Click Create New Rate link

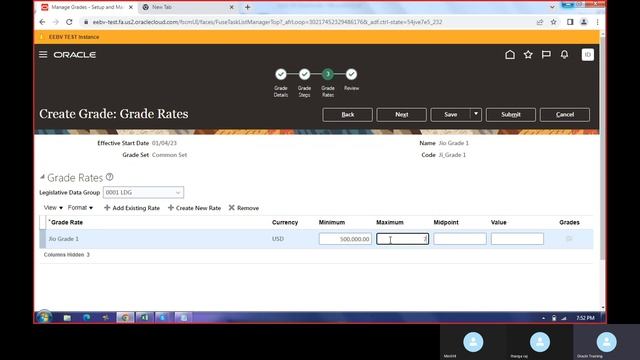pyautogui.click(x=198, y=208)
